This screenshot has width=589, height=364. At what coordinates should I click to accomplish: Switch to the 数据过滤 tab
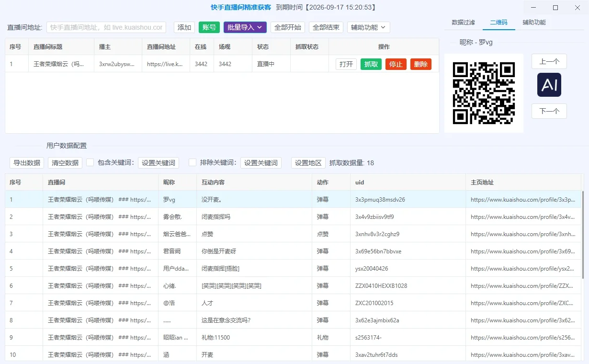pyautogui.click(x=463, y=23)
